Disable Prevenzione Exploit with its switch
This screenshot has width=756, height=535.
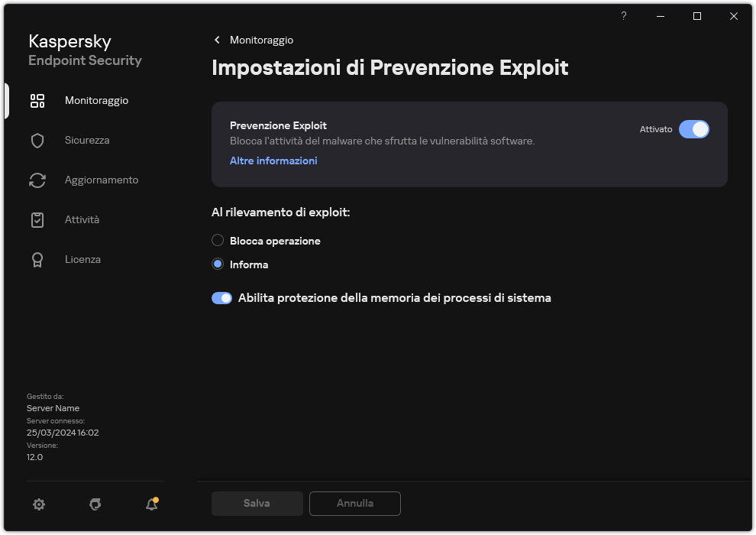pyautogui.click(x=694, y=129)
